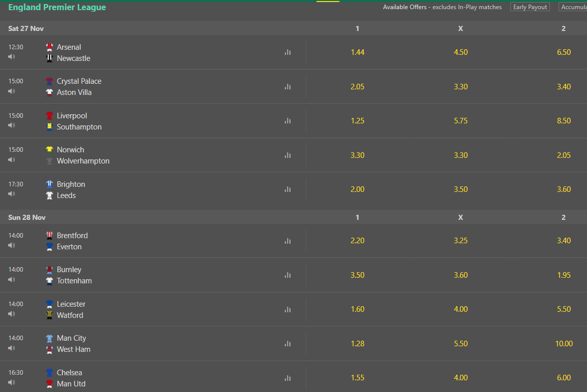Select Accumulator offer filter
Image resolution: width=587 pixels, height=392 pixels.
click(573, 7)
